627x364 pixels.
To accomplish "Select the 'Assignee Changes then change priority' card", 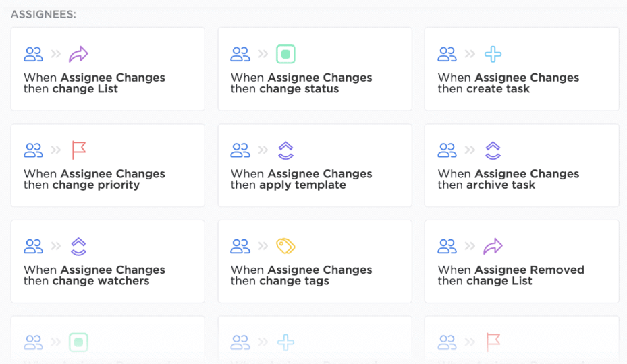I will [107, 165].
